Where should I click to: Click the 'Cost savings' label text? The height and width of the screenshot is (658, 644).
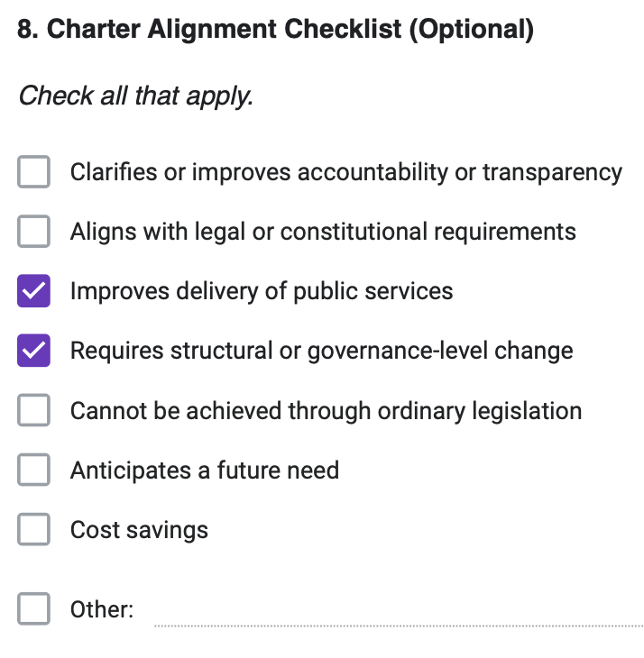[x=139, y=530]
